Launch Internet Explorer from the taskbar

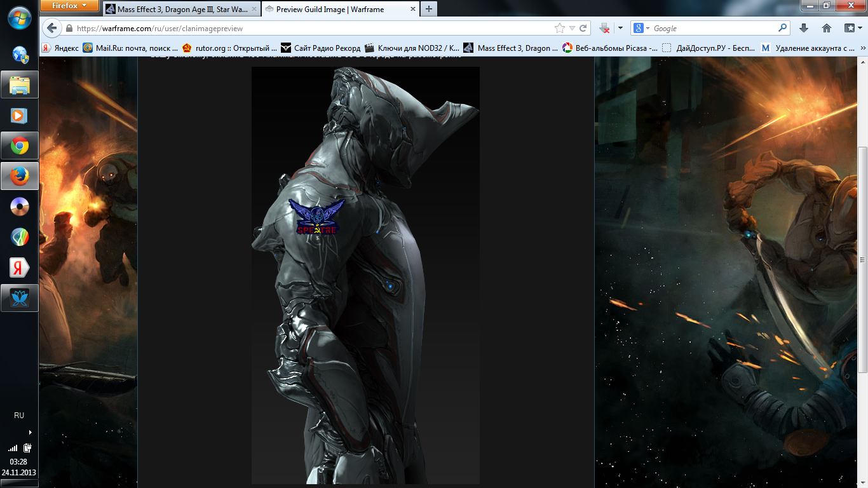tap(20, 54)
